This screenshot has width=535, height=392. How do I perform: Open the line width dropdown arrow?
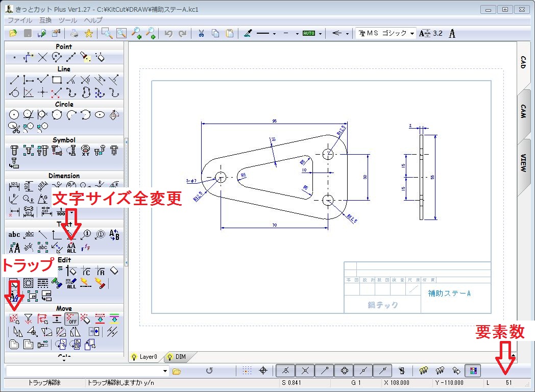[x=297, y=34]
